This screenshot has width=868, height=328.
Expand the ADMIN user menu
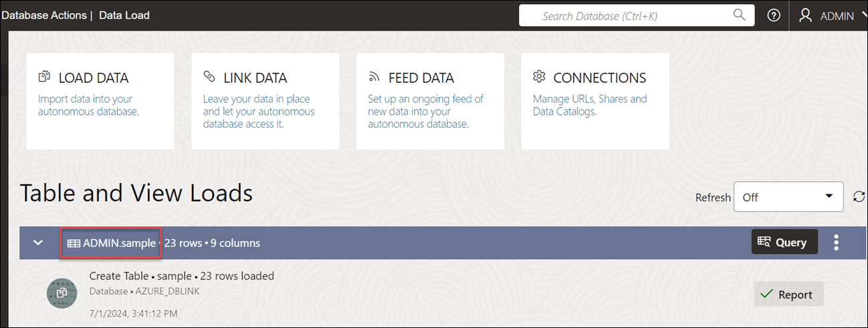click(x=861, y=15)
